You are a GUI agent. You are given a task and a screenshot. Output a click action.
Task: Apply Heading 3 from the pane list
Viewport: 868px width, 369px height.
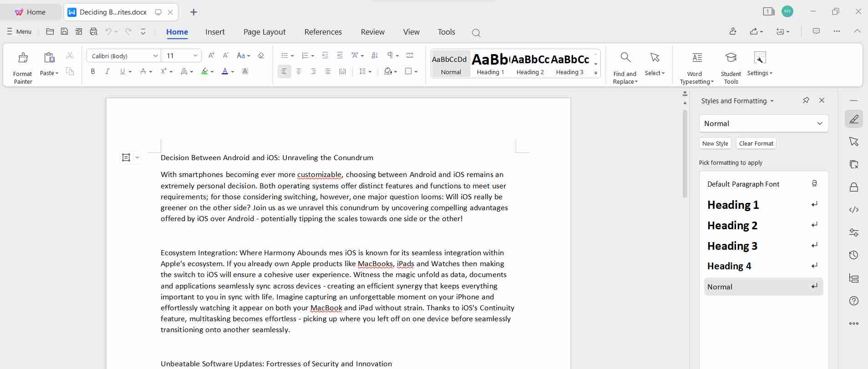763,246
